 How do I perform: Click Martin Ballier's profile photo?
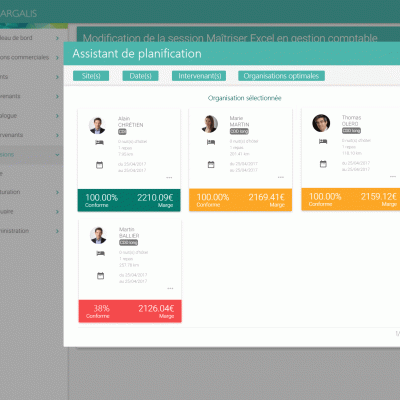coord(98,236)
